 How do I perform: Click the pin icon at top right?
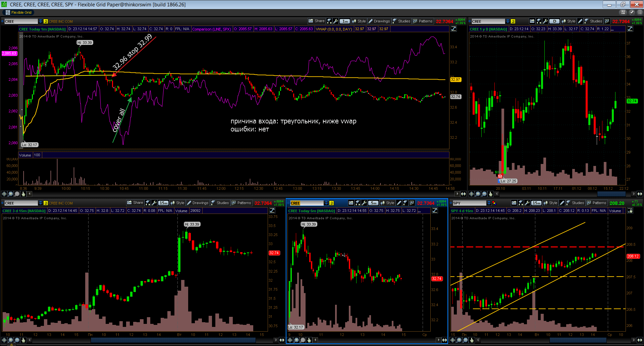(632, 12)
